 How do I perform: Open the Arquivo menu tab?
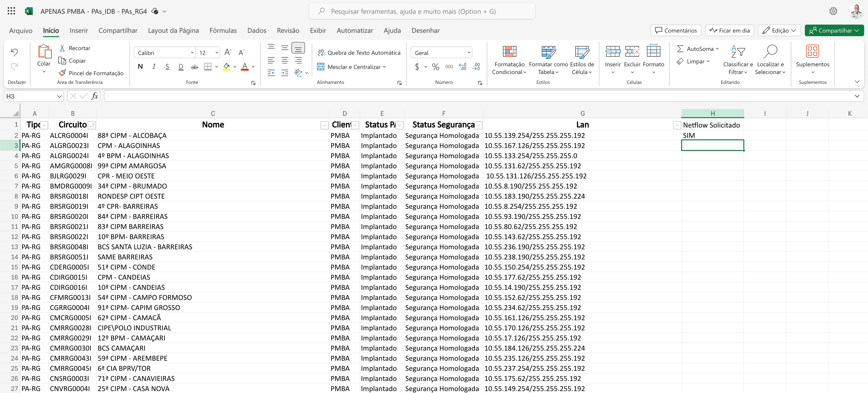(x=20, y=30)
